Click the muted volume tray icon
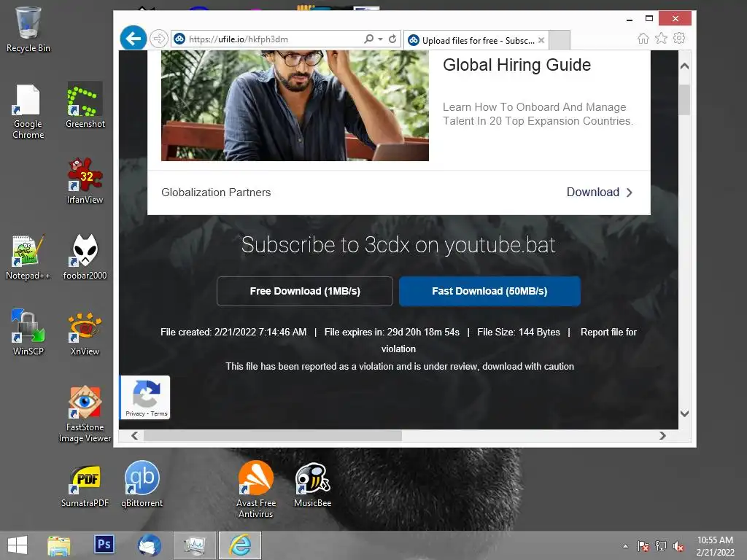This screenshot has height=560, width=747. point(678,546)
